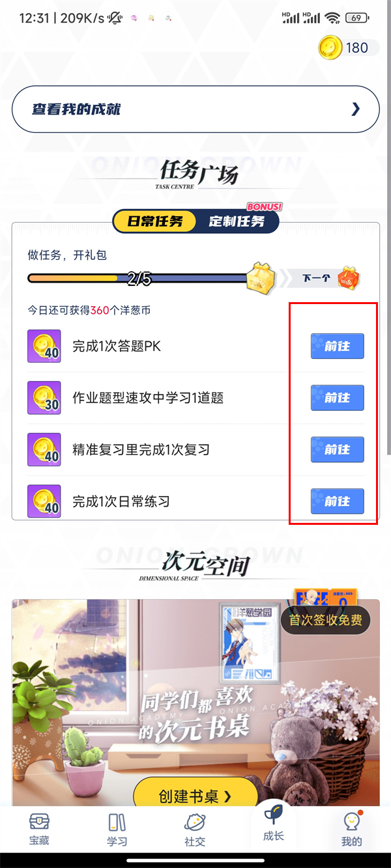
Task: Tap the task progress bar showing 2/5
Action: point(138,279)
